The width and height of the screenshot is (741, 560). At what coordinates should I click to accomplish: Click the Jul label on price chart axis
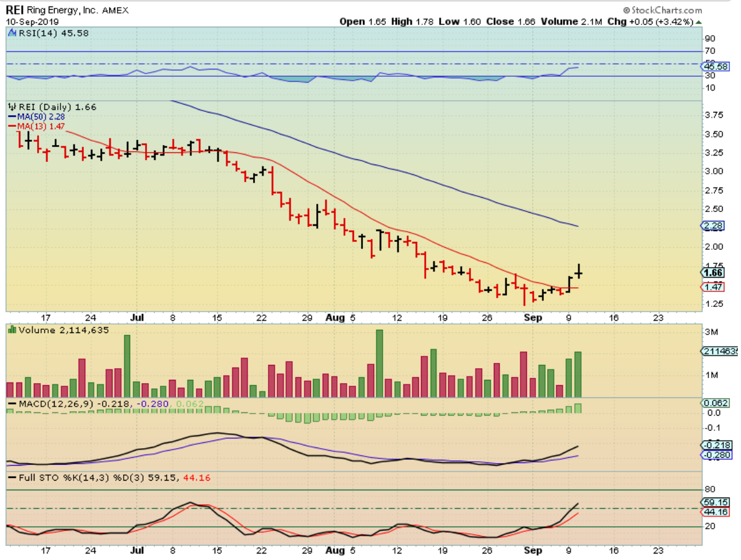pyautogui.click(x=137, y=317)
